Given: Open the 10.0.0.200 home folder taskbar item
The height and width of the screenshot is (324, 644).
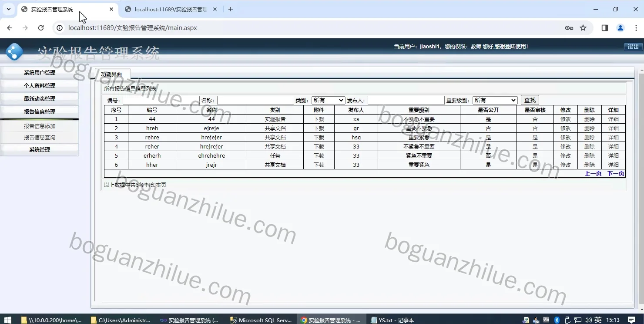Looking at the screenshot, I should (51, 320).
